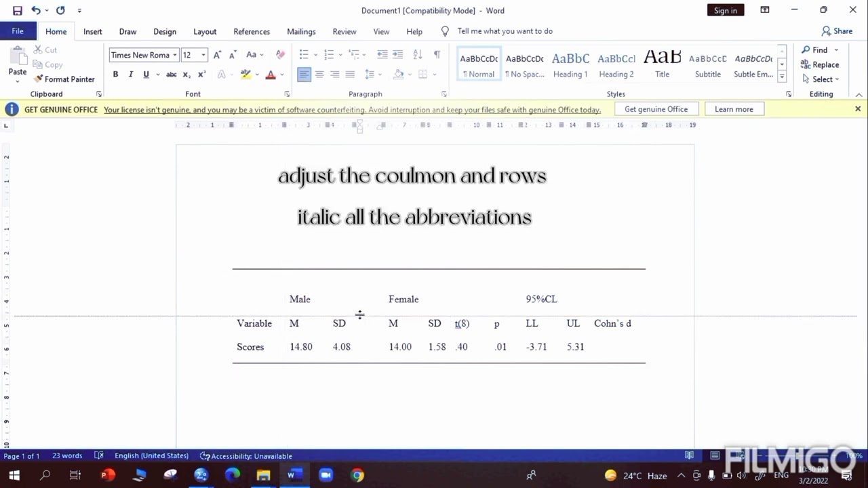Image resolution: width=868 pixels, height=488 pixels.
Task: Insert a numbered list
Action: (x=329, y=55)
